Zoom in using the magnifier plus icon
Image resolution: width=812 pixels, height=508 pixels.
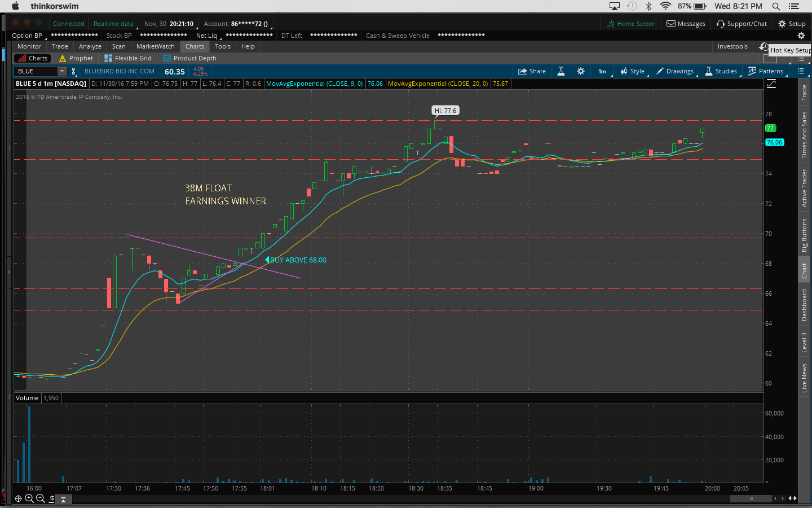tap(29, 498)
